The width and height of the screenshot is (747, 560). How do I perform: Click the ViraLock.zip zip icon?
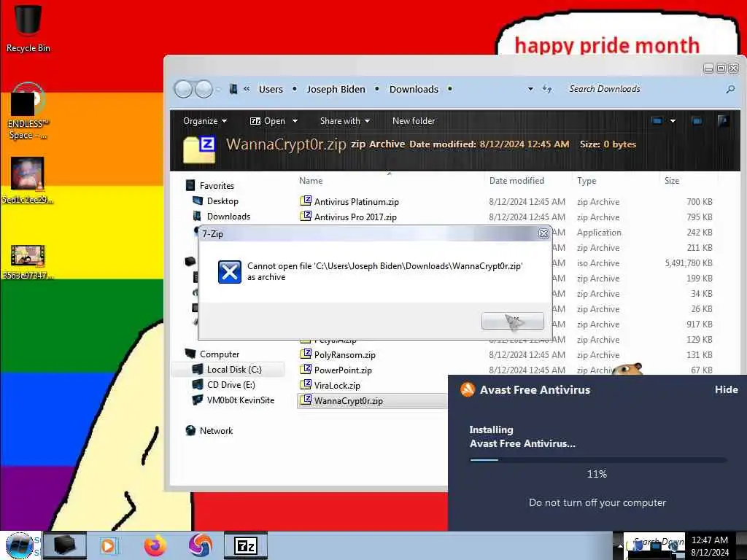[x=306, y=384]
